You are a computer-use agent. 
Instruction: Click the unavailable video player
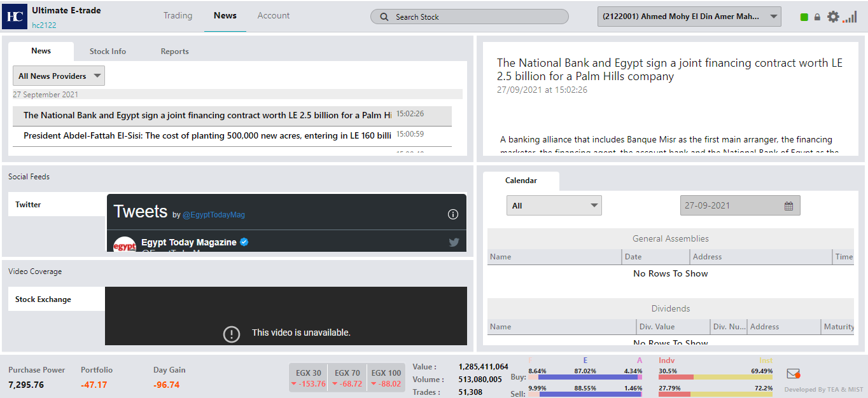pos(286,316)
